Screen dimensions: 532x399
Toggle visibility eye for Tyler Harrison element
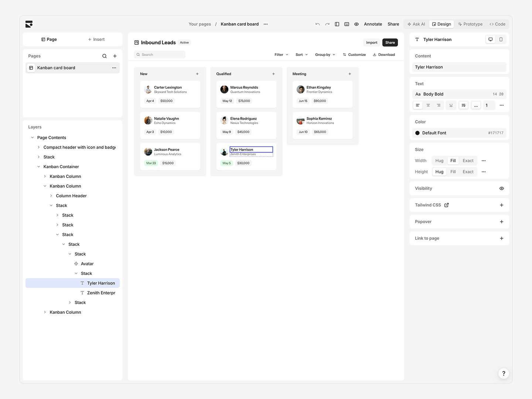pyautogui.click(x=501, y=188)
